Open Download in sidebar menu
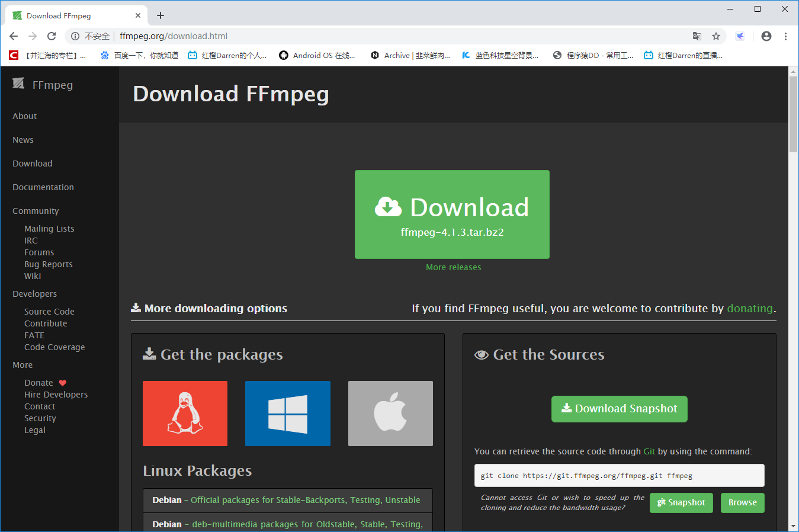Image resolution: width=799 pixels, height=532 pixels. coord(33,164)
